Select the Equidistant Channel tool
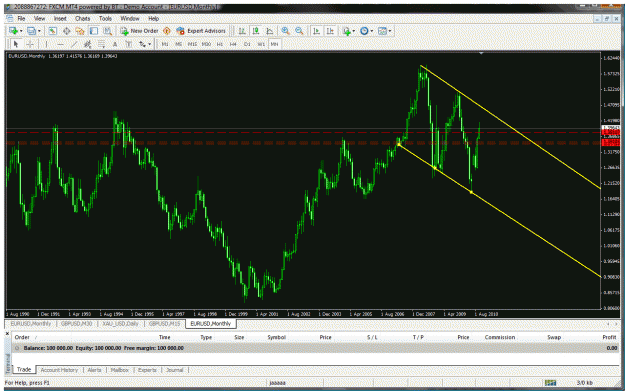The width and height of the screenshot is (625, 391). pos(88,44)
